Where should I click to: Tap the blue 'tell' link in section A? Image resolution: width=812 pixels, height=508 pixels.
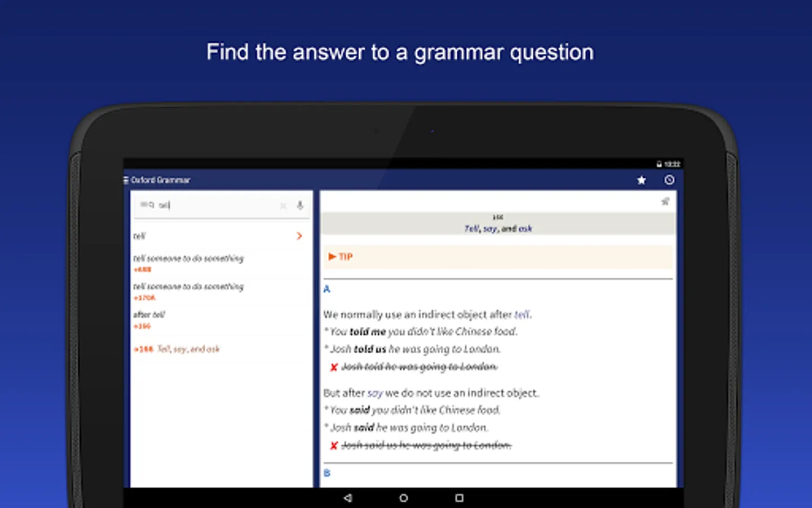pyautogui.click(x=522, y=314)
